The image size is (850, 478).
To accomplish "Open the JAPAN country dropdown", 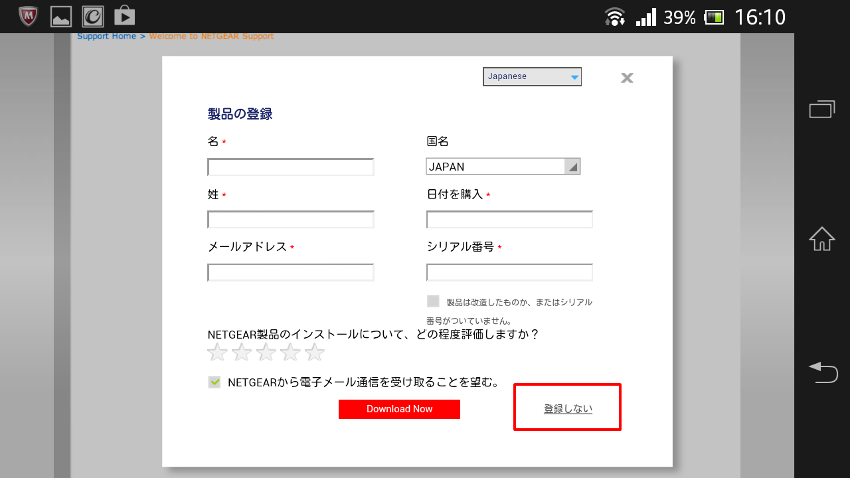I will (x=503, y=166).
